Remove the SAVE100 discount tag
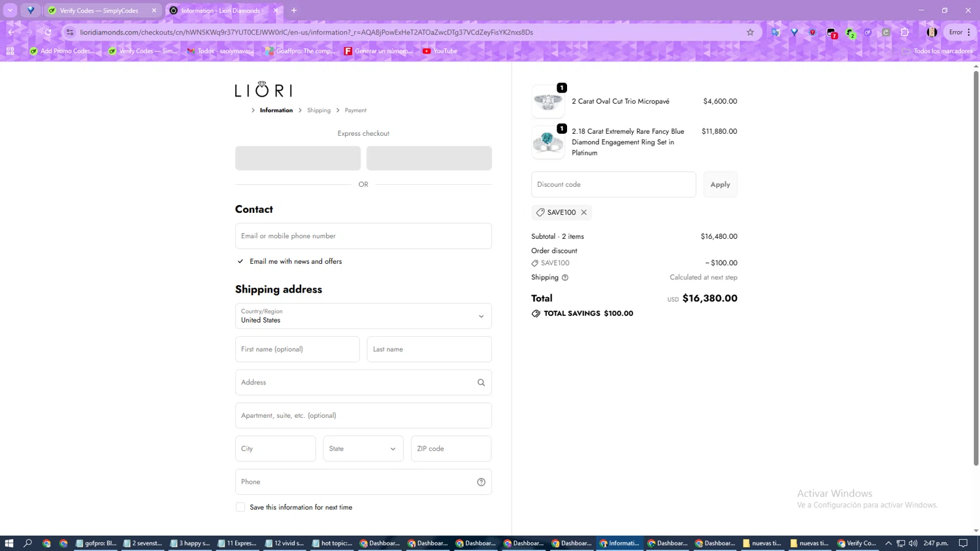This screenshot has height=551, width=980. (584, 212)
